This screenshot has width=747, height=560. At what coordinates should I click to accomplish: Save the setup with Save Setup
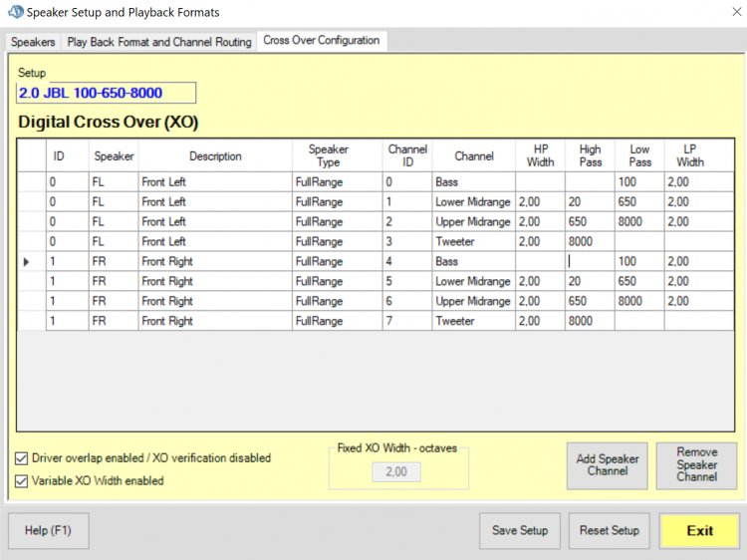point(520,530)
